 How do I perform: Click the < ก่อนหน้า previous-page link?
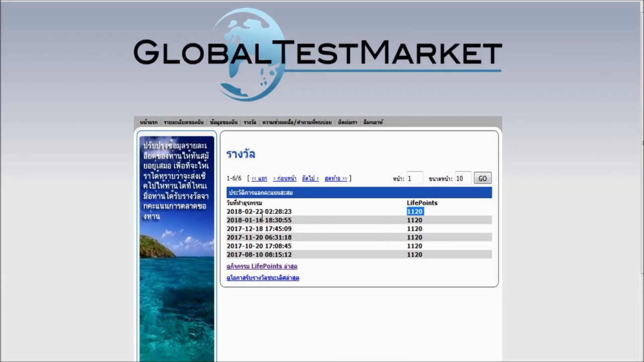pos(285,178)
